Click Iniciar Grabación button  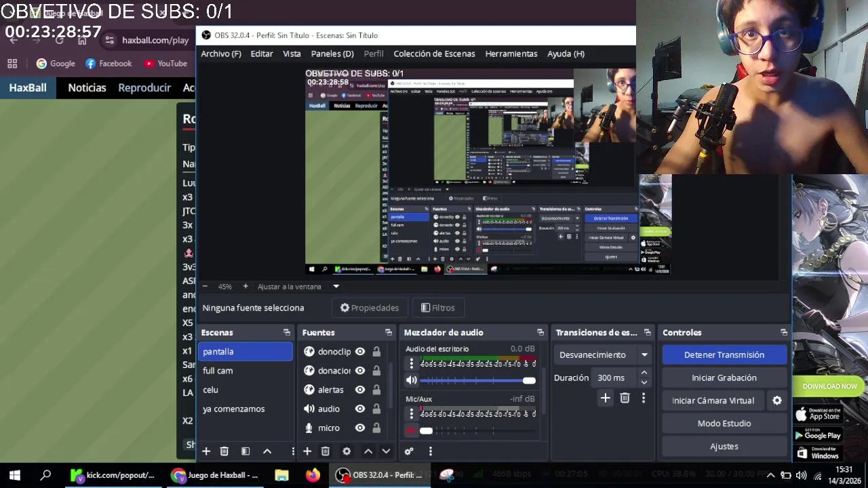[x=724, y=378]
